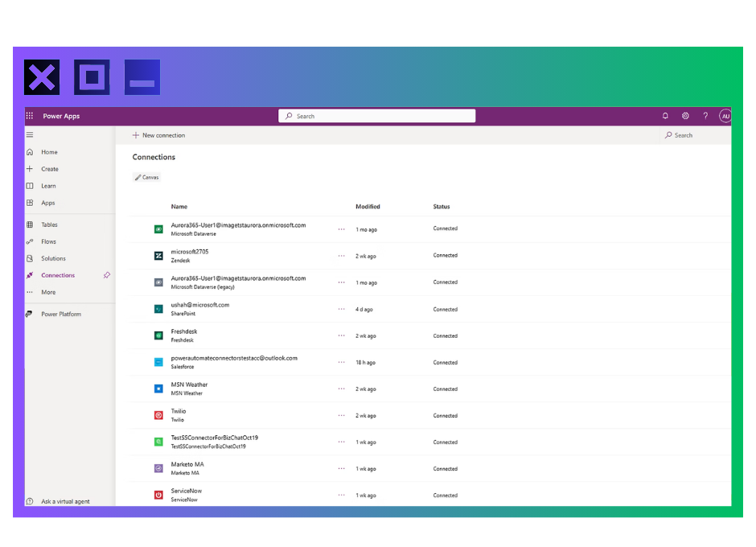Sort by the Status column header
756x547 pixels.
pos(442,207)
